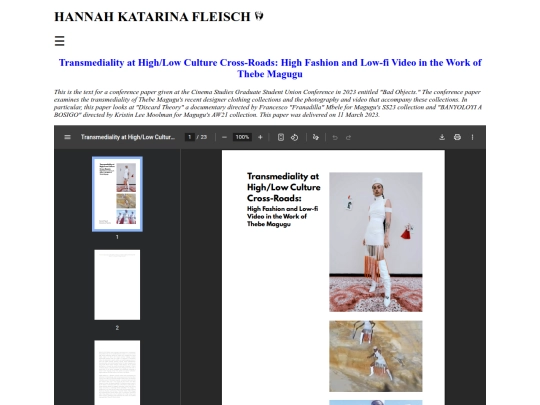Download the PDF file
Viewport: 540px width, 405px height.
pos(442,137)
